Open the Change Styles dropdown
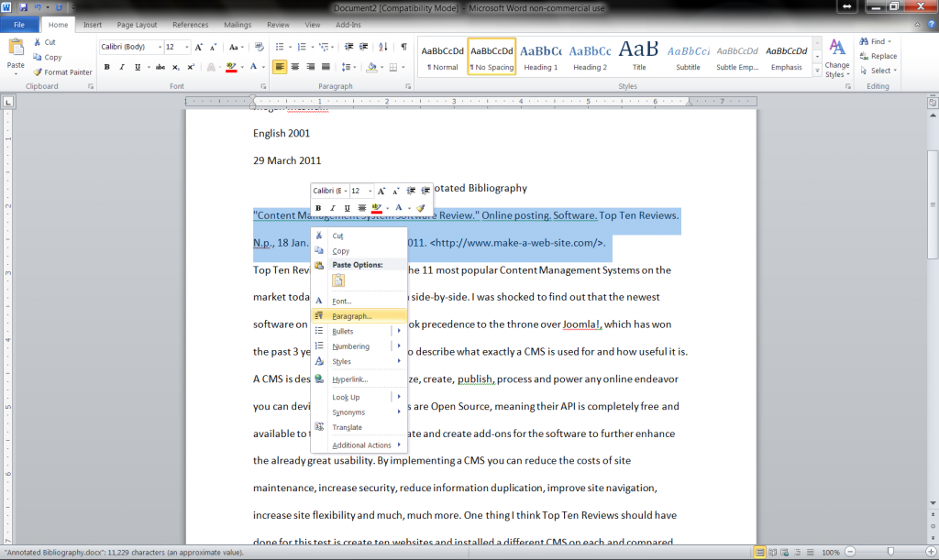 (836, 58)
